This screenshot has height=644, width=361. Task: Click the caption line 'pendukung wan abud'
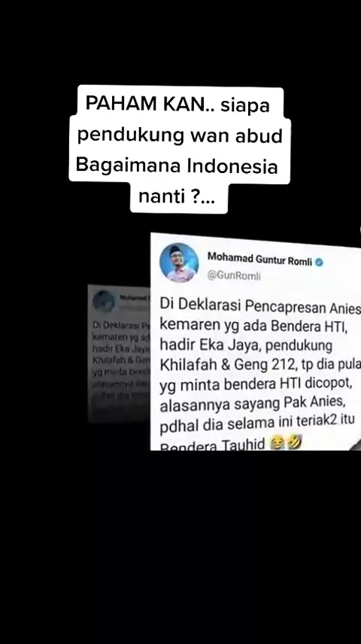(x=180, y=136)
